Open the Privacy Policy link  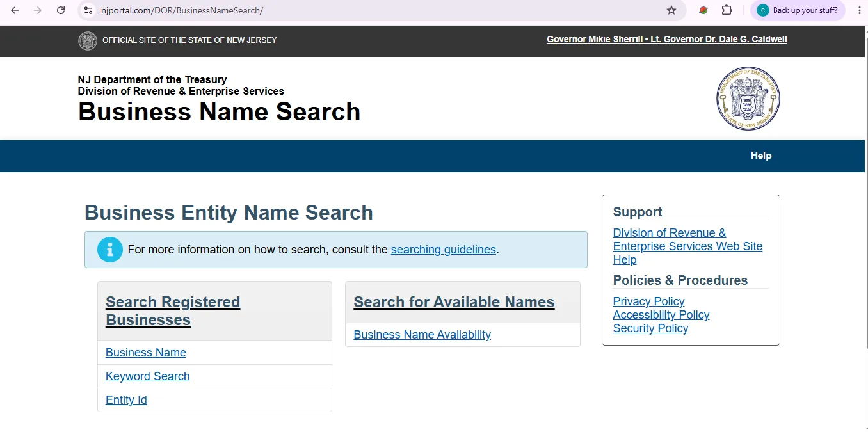[x=648, y=301]
